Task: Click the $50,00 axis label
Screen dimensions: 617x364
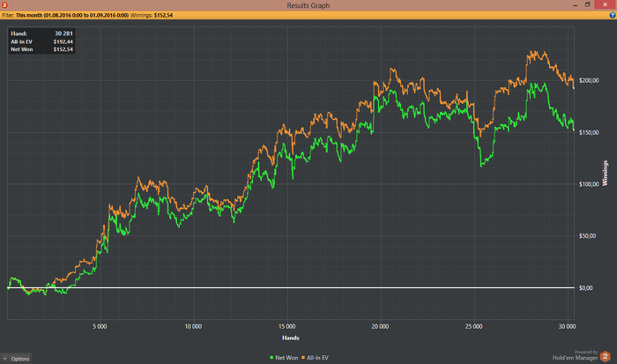Action: click(587, 235)
